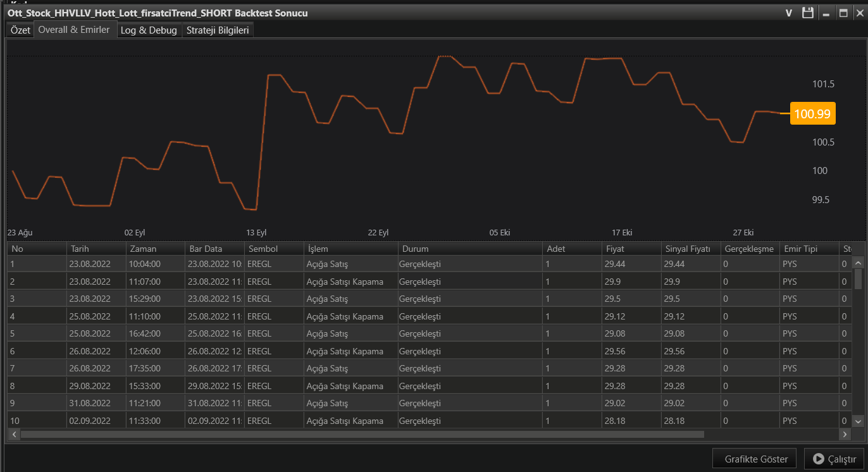The height and width of the screenshot is (472, 868).
Task: Click the 11:21:00 time cell
Action: [156, 403]
